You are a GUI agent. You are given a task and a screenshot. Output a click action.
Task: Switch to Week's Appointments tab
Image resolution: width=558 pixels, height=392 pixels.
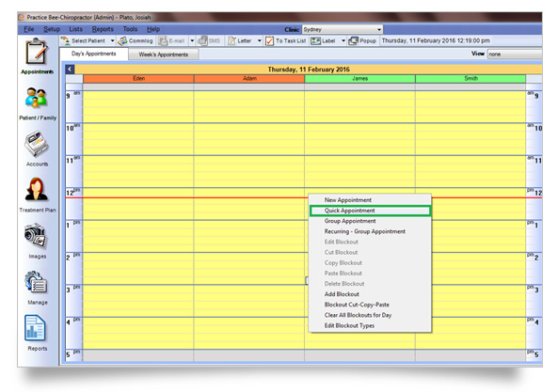(x=164, y=55)
